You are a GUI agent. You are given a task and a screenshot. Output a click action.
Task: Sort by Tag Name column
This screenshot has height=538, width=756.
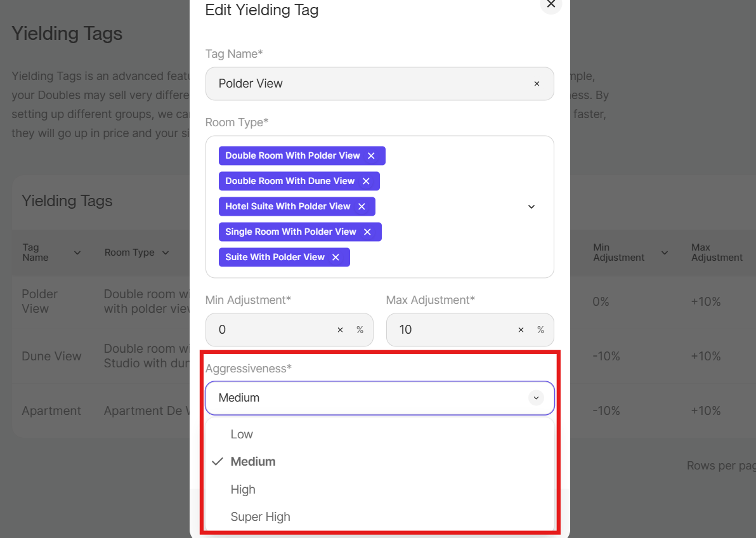(x=77, y=253)
